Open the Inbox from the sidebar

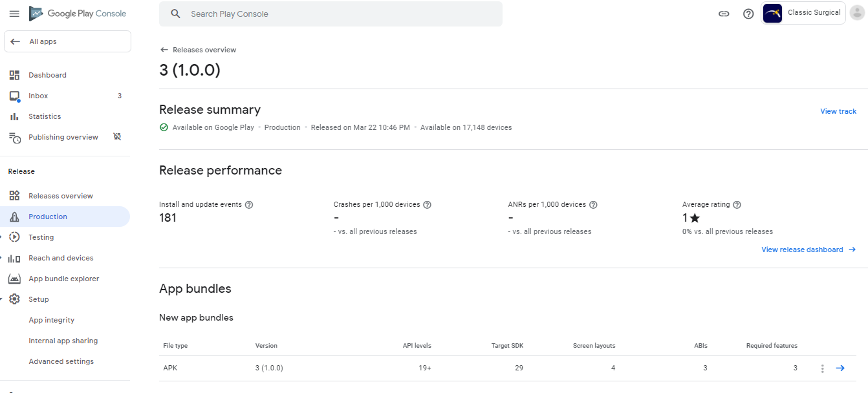point(38,95)
